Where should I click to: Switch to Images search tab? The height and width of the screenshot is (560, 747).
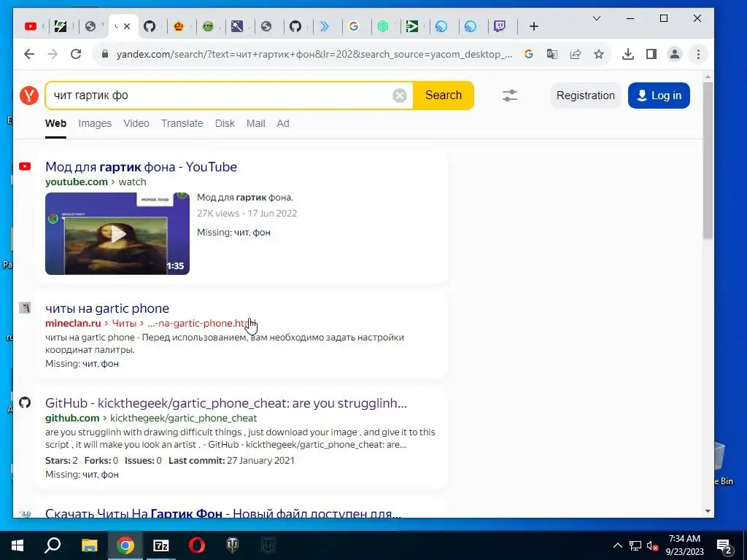95,124
